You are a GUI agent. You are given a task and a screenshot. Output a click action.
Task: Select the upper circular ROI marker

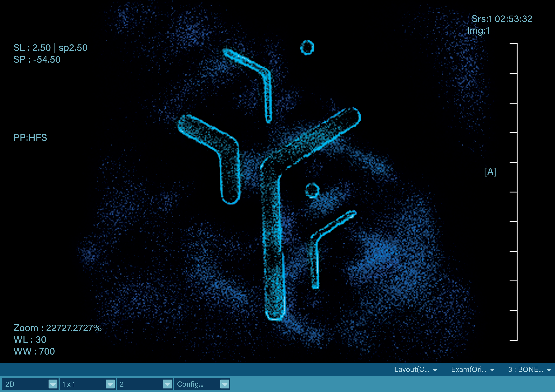pos(307,47)
